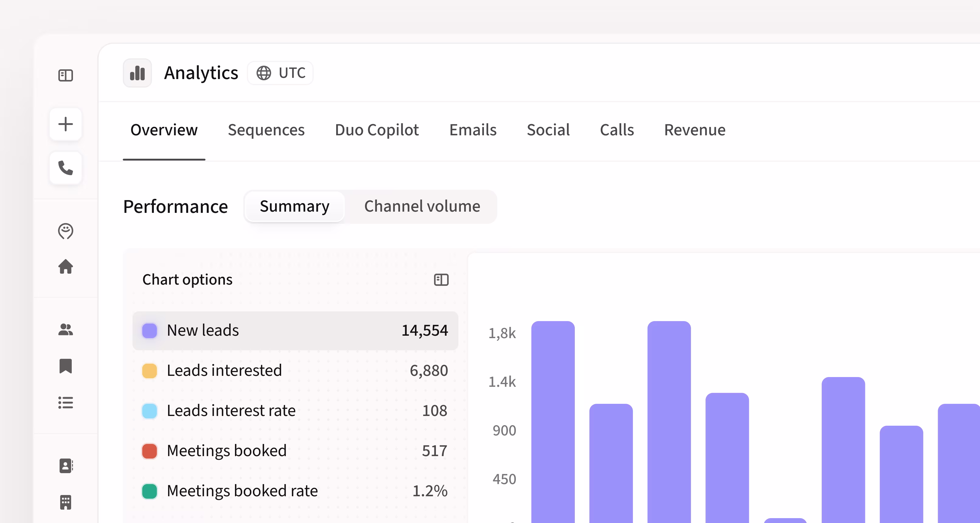The width and height of the screenshot is (980, 523).
Task: Select the Leads interest rate metric row
Action: (x=295, y=411)
